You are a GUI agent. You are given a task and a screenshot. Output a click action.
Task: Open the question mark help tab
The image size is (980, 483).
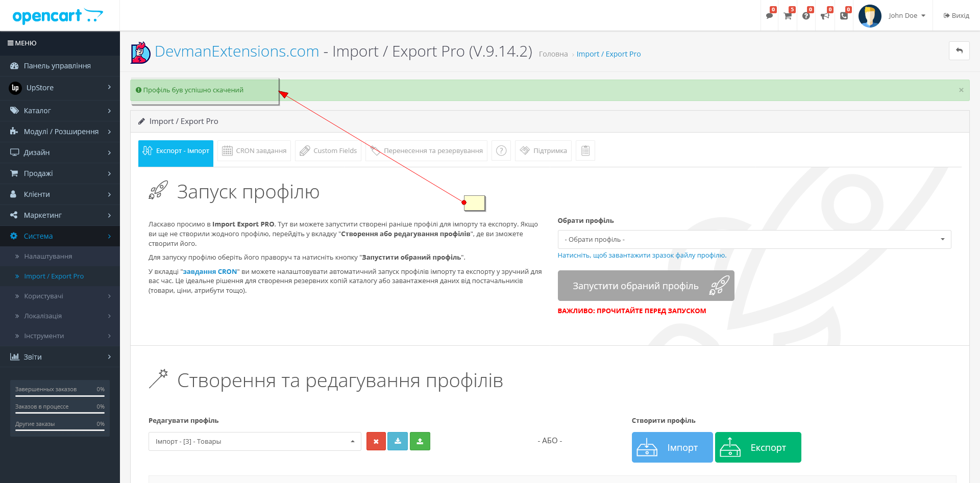tap(501, 151)
